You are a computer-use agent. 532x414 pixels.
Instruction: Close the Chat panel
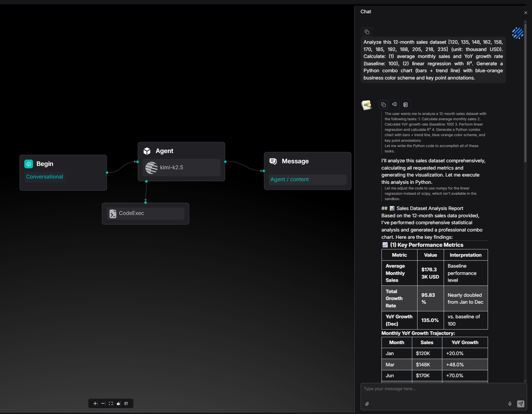tap(525, 12)
